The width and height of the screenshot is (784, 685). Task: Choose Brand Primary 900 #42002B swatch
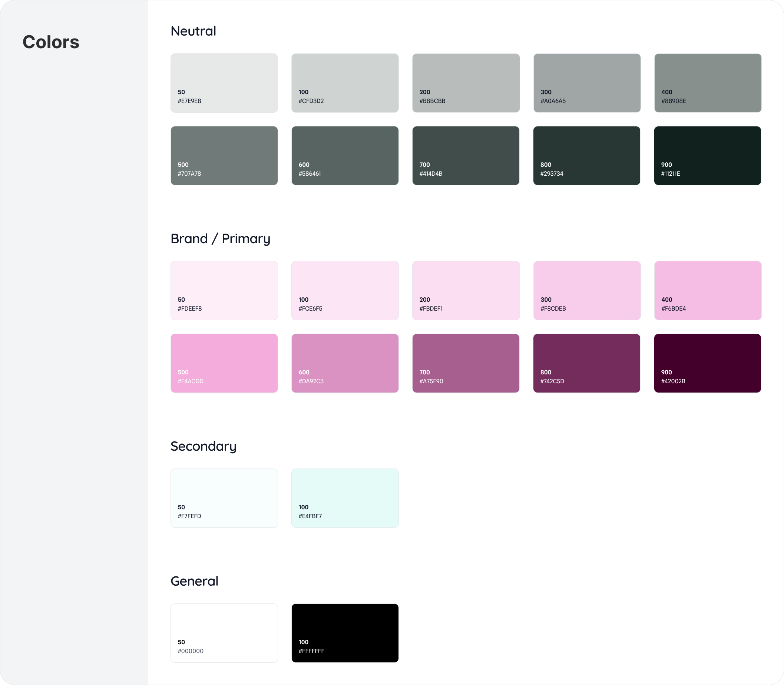click(707, 363)
